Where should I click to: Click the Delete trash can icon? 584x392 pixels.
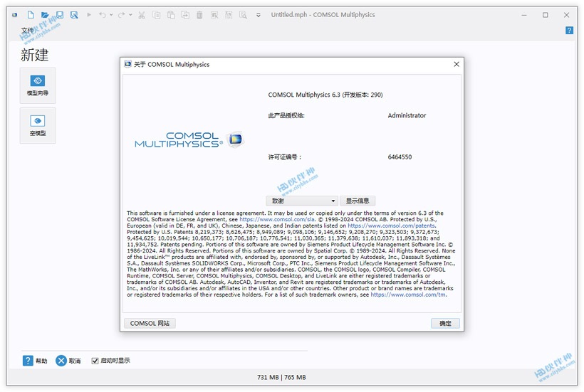pos(199,15)
